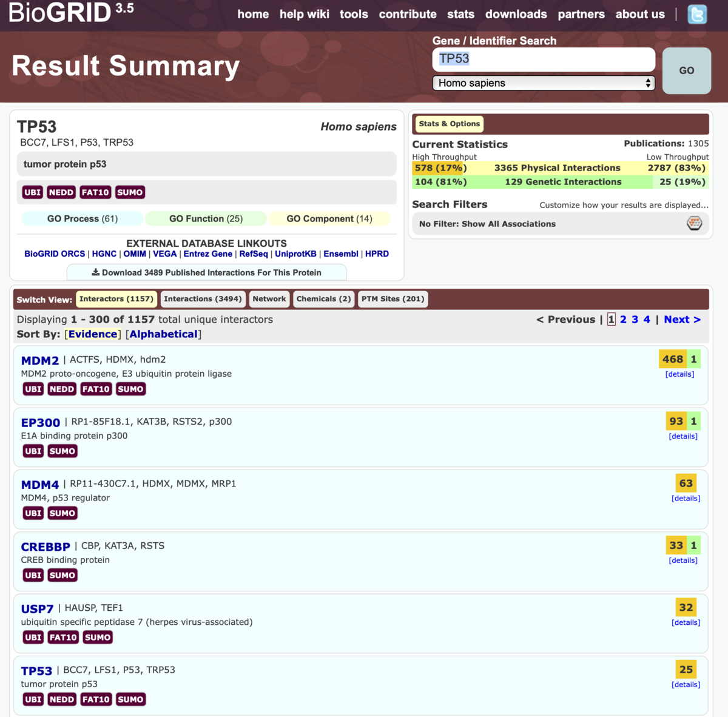
Task: Click the stats item in the top menu
Action: (460, 14)
